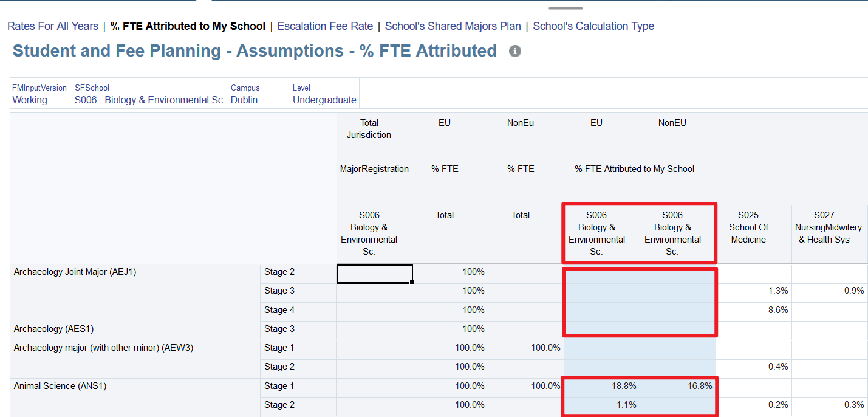The width and height of the screenshot is (868, 417).
Task: Change the Level Undergraduate selector
Action: [x=324, y=100]
